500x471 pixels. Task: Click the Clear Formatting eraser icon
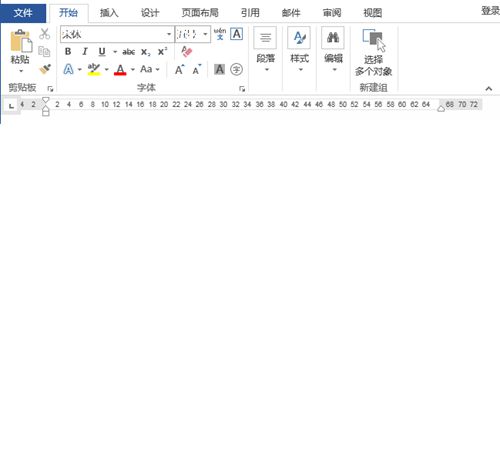tap(187, 51)
